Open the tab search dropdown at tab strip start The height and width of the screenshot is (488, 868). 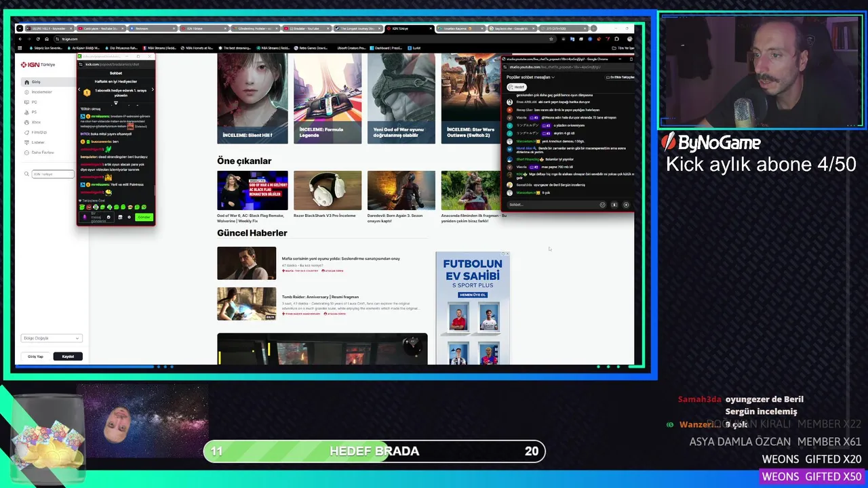(x=20, y=28)
